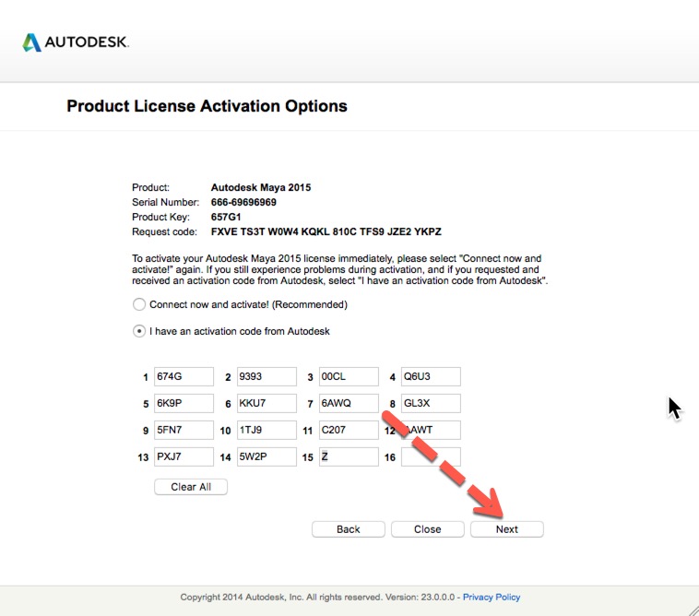The image size is (699, 616).
Task: Click activation code field 9 containing 5FN7
Action: point(184,430)
